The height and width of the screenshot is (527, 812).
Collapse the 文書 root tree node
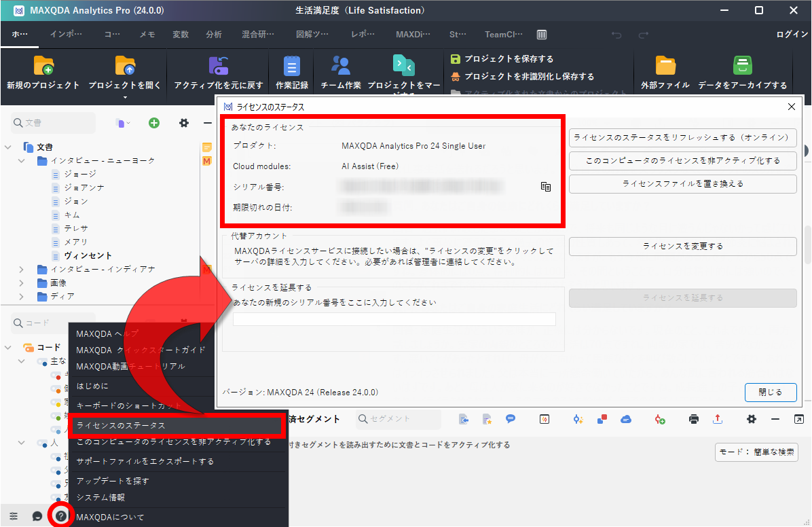[x=7, y=147]
